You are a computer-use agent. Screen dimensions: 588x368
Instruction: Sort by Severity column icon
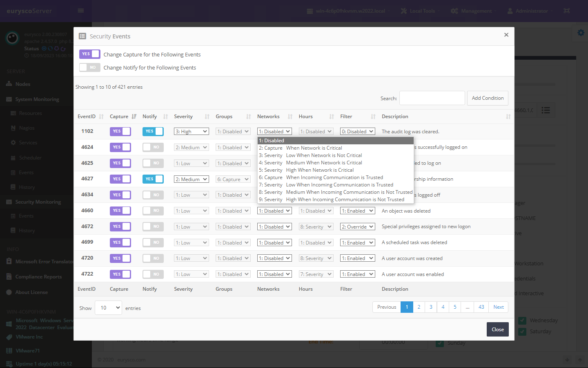click(207, 117)
